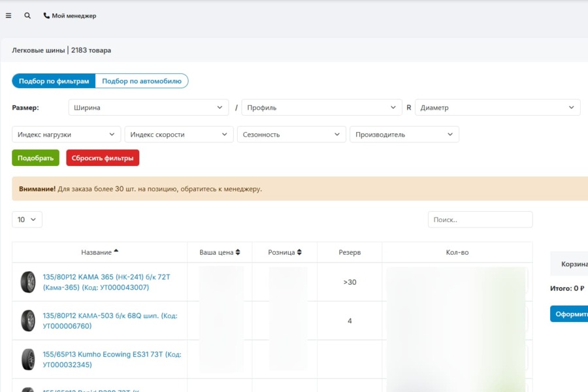Open the Индекс нагрузки dropdown
This screenshot has width=588, height=392.
(x=67, y=135)
